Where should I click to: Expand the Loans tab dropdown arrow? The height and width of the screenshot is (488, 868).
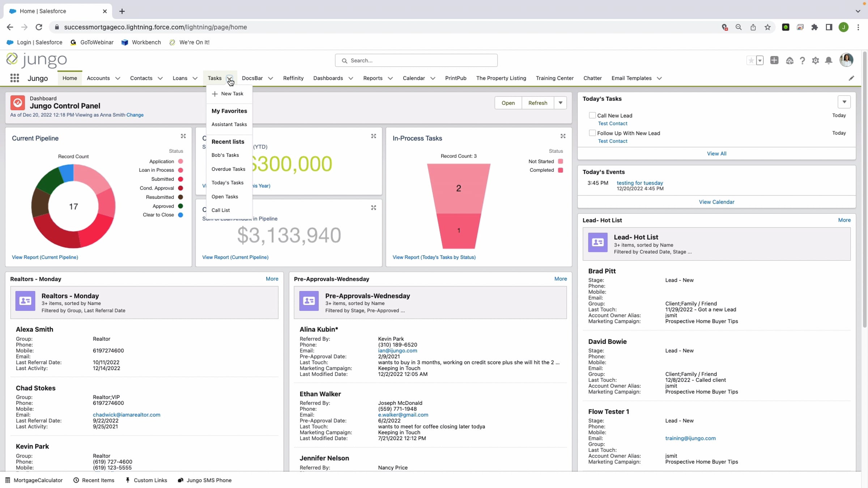pyautogui.click(x=195, y=78)
